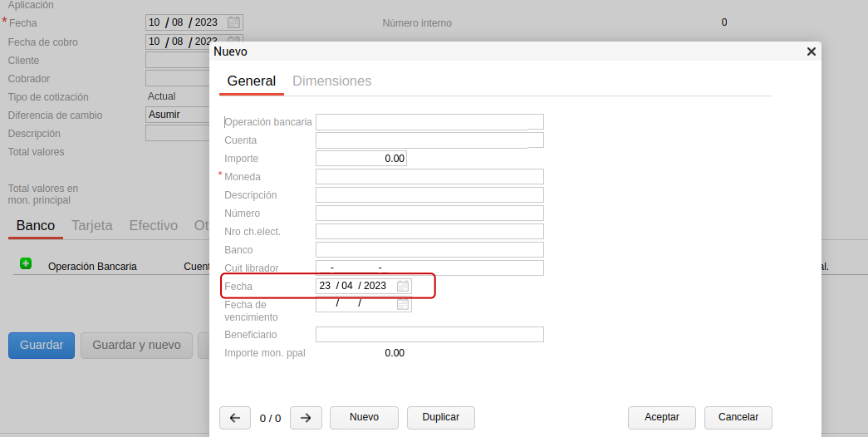868x437 pixels.
Task: Go to next record arrow
Action: (306, 418)
